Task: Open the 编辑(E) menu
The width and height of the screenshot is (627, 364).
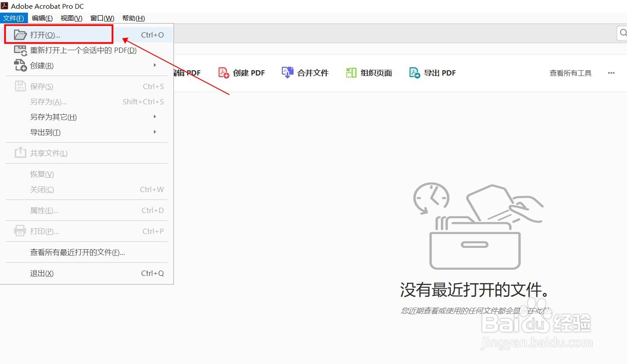Action: click(x=42, y=18)
